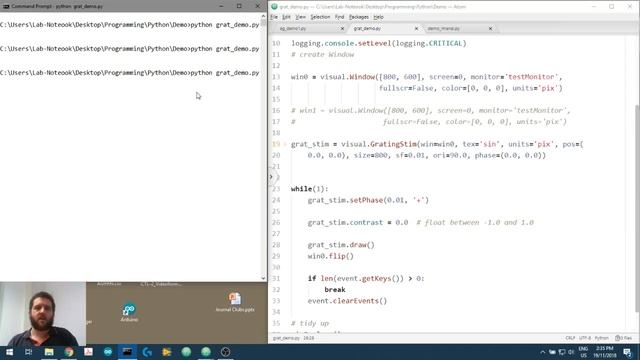This screenshot has height=360, width=640.
Task: Open the OBS Studio taskbar icon
Action: [225, 352]
